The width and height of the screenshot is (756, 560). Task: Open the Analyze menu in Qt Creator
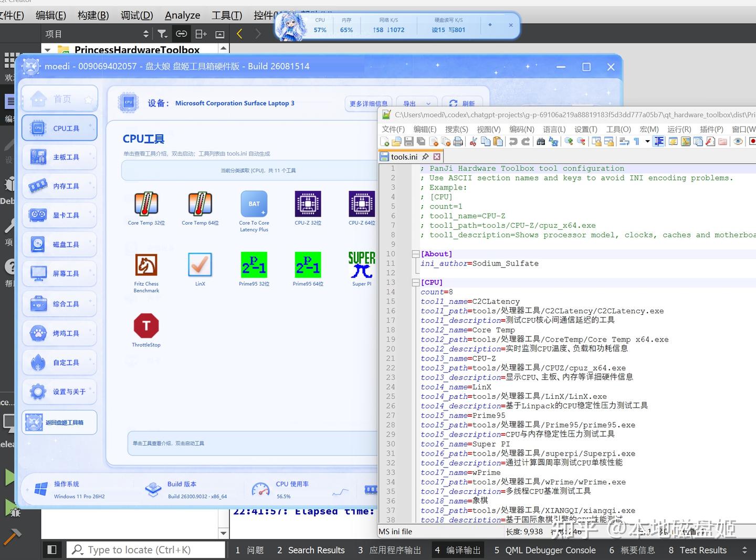pyautogui.click(x=182, y=15)
